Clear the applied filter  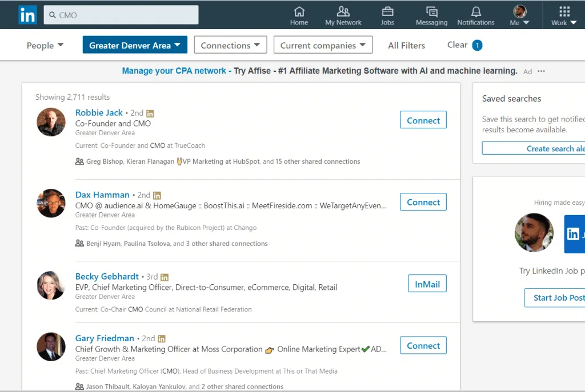point(457,45)
